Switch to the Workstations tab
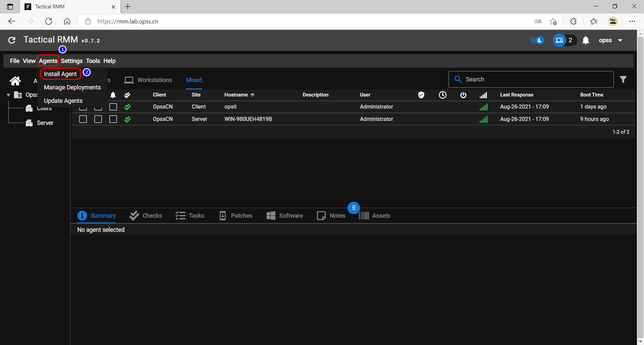Viewport: 644px width, 345px height. (148, 80)
